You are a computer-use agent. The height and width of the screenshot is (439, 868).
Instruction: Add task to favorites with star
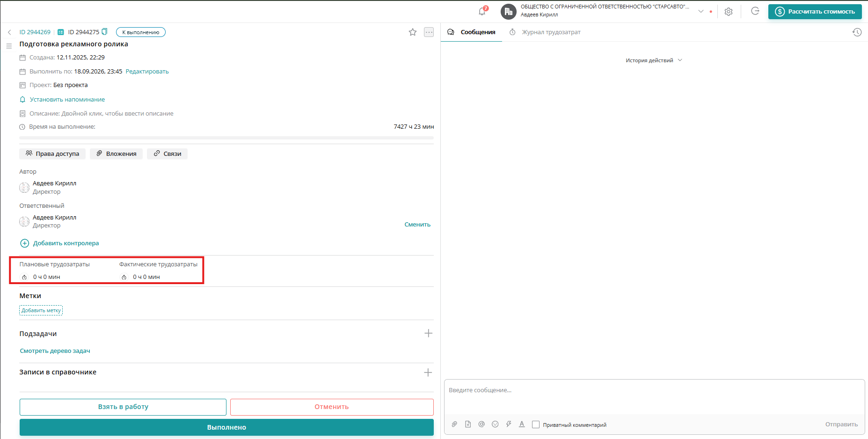pos(413,32)
